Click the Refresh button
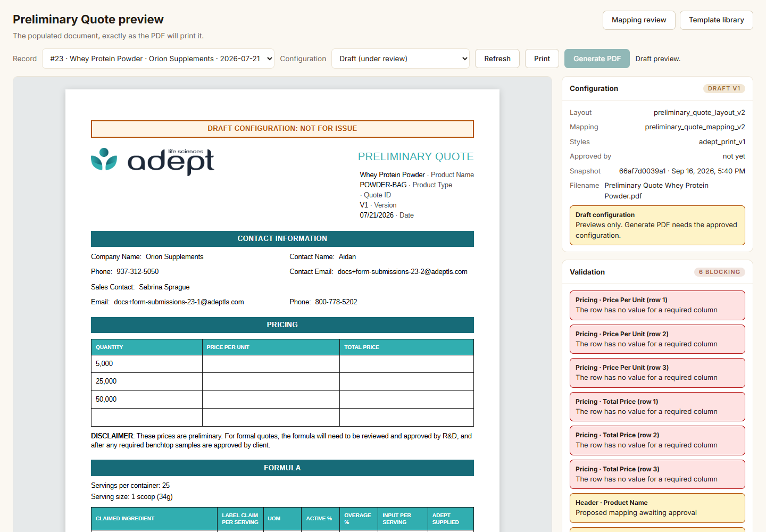This screenshot has height=532, width=766. coord(497,59)
